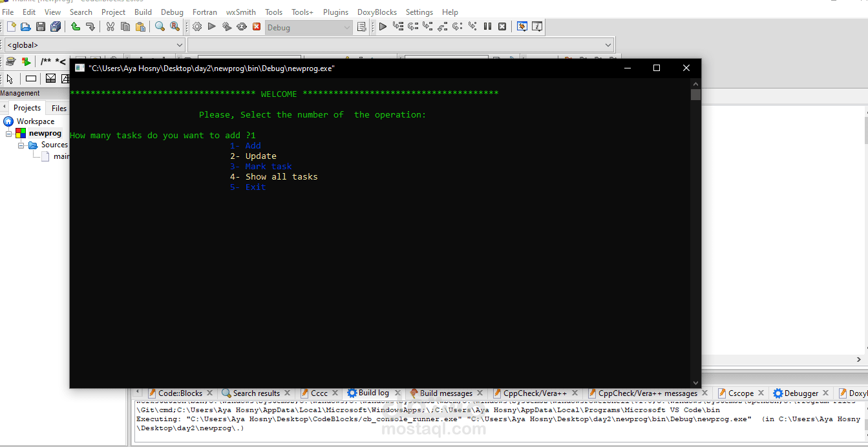Viewport: 868px width, 447px height.
Task: Open the function list dropdown beside global
Action: (608, 45)
